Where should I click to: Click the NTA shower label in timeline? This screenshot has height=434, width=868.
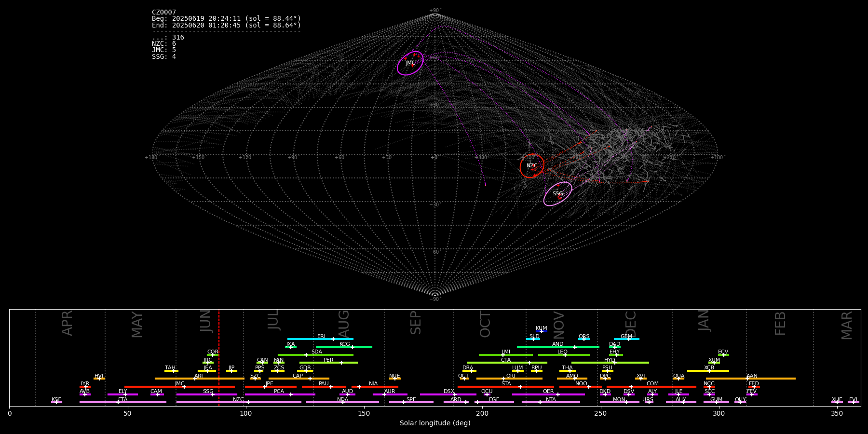click(x=551, y=400)
